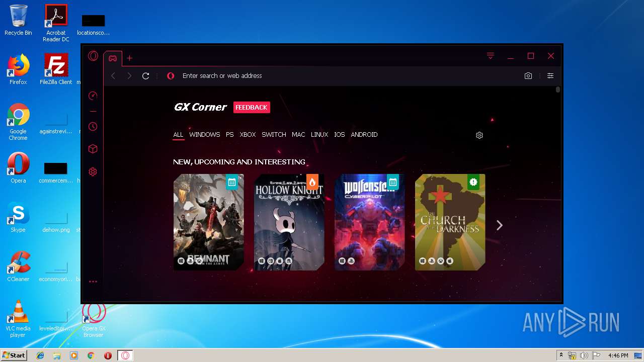Click the 4:46 PM taskbar clock
This screenshot has width=644, height=362.
point(618,355)
